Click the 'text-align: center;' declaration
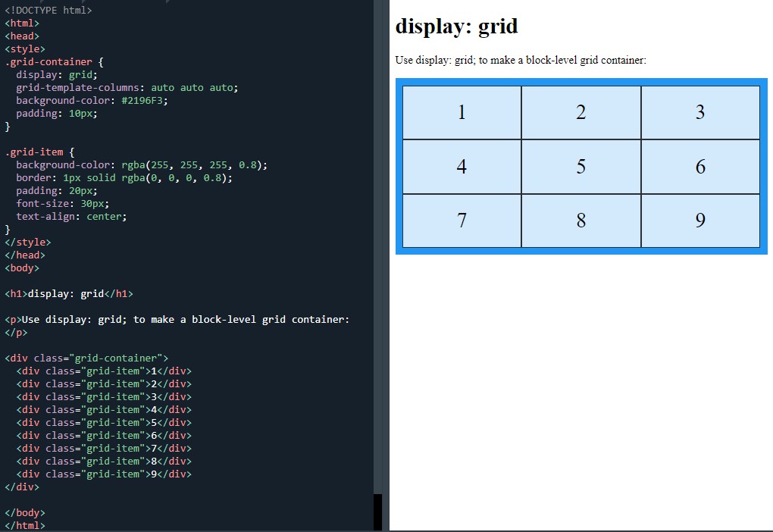 71,217
